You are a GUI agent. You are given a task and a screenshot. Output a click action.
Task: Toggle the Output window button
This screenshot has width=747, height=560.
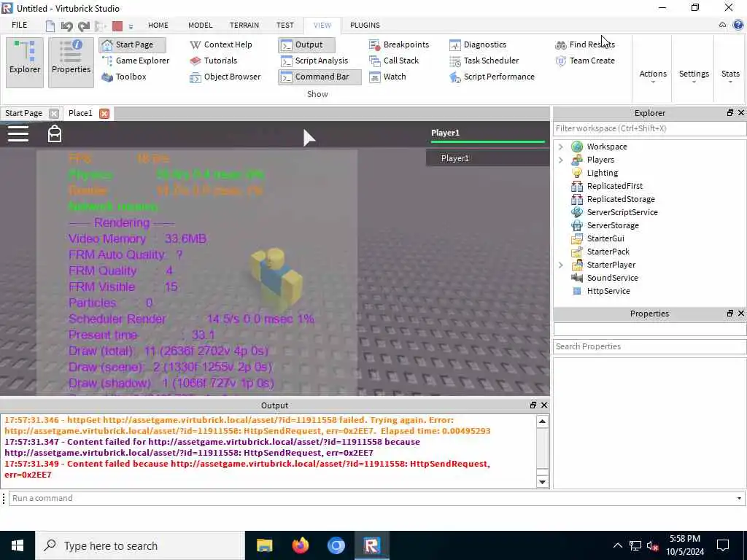(x=306, y=44)
